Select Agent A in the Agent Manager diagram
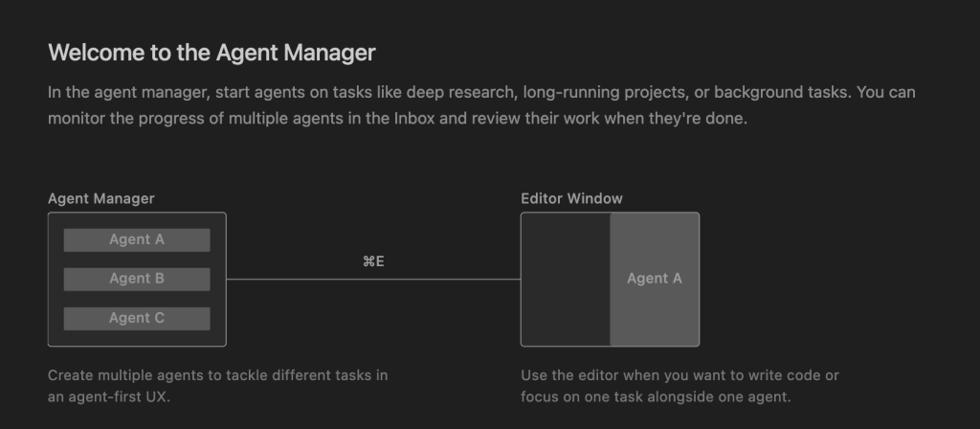Viewport: 980px width, 429px height. click(x=136, y=239)
